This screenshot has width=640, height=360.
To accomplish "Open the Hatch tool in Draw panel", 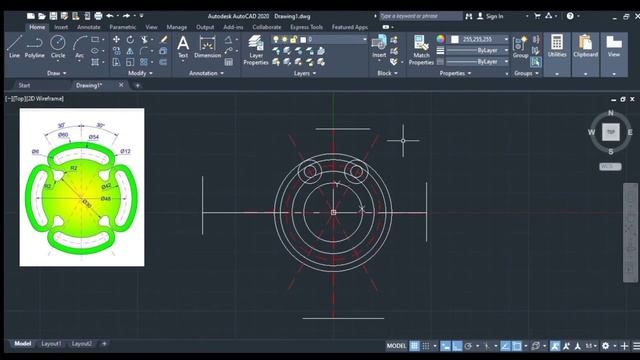I will (95, 62).
